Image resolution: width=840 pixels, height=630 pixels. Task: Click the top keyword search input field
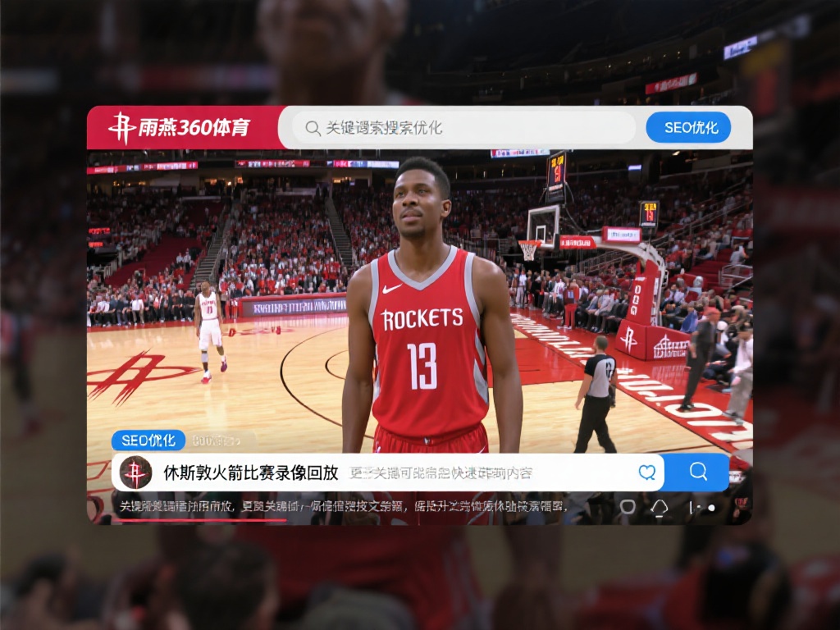459,129
